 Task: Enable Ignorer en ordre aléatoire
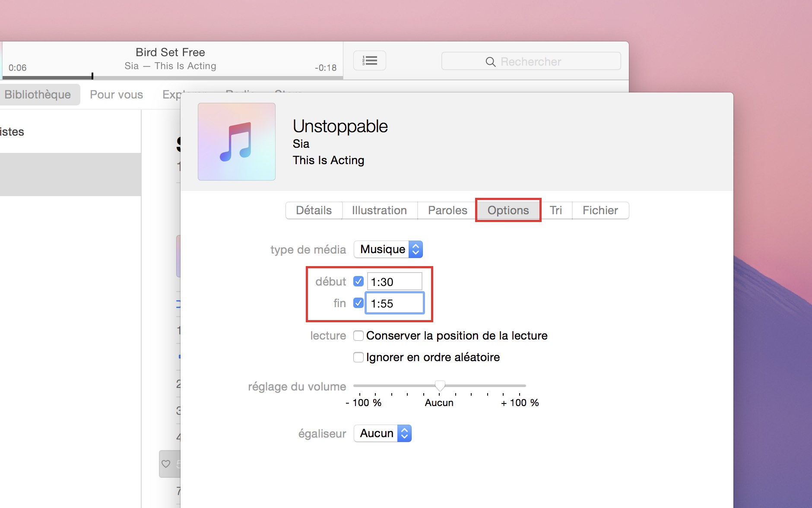pos(358,357)
